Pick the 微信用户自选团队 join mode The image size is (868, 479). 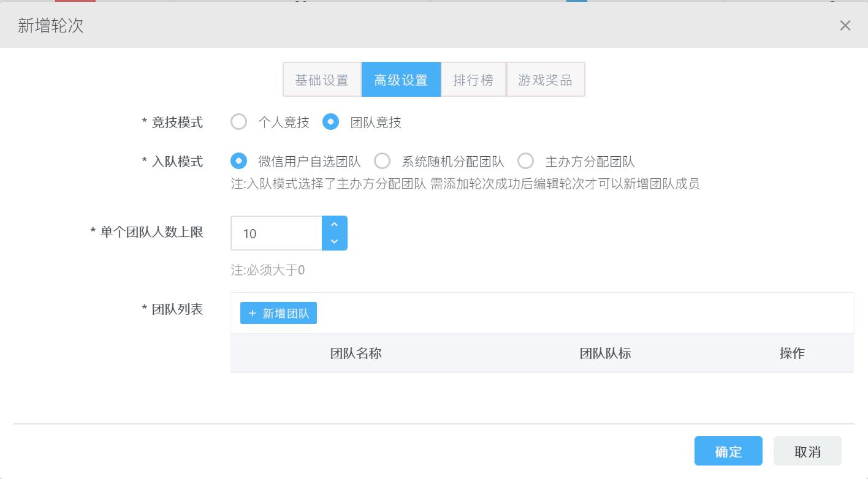[x=239, y=161]
